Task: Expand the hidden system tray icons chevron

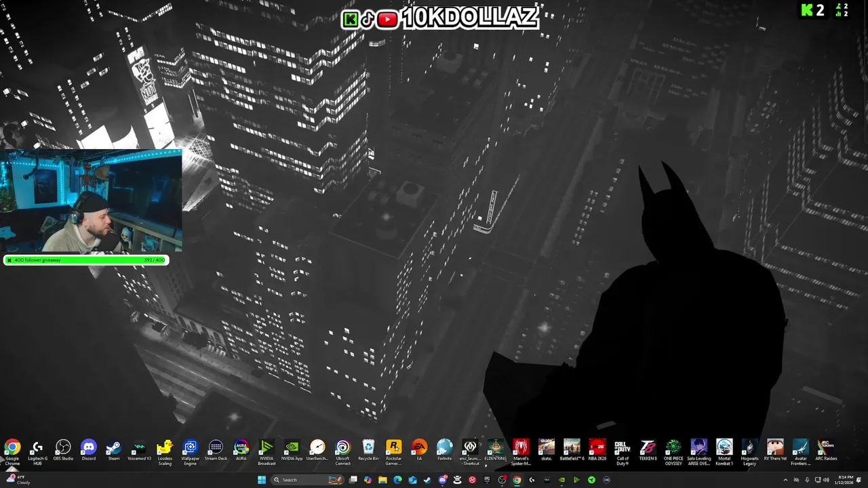Action: coord(785,480)
